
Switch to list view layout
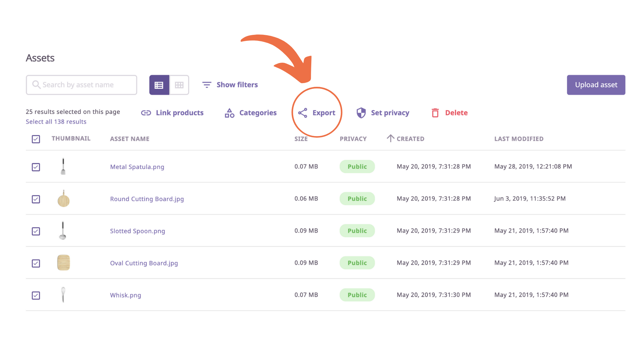(159, 85)
